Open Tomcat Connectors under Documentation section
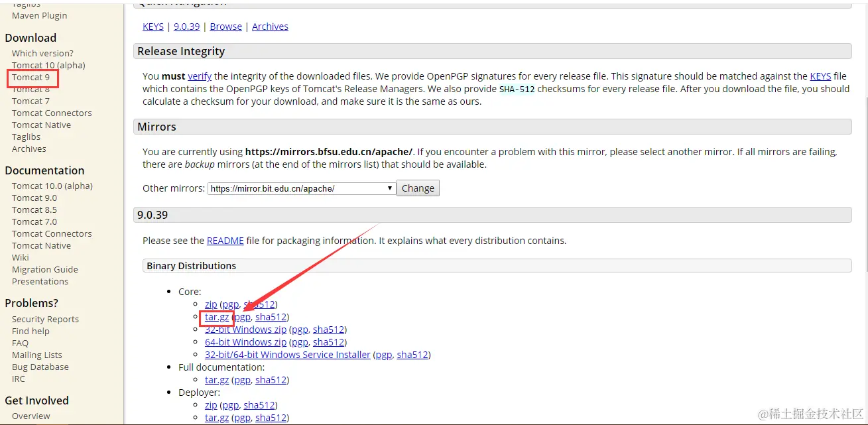The image size is (868, 425). pyautogui.click(x=52, y=233)
